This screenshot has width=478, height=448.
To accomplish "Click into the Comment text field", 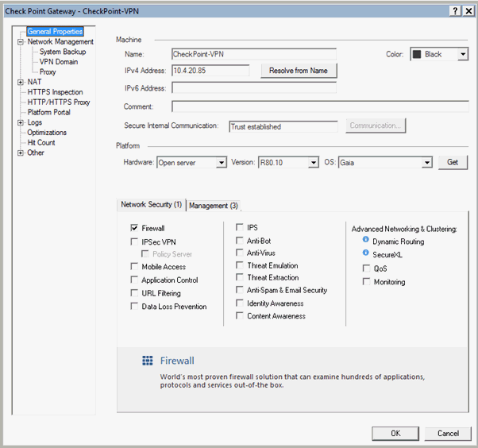I will pyautogui.click(x=319, y=106).
